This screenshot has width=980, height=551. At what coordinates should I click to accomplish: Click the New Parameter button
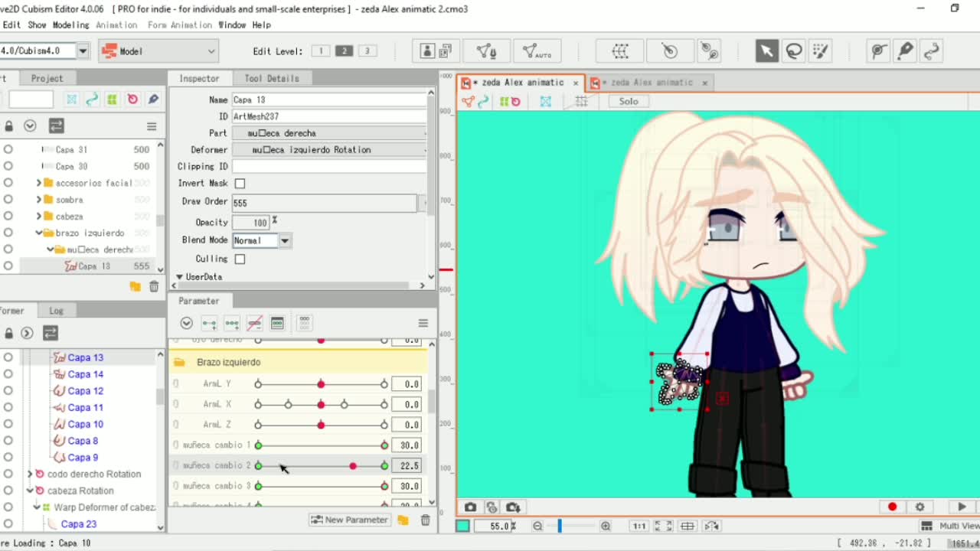350,520
